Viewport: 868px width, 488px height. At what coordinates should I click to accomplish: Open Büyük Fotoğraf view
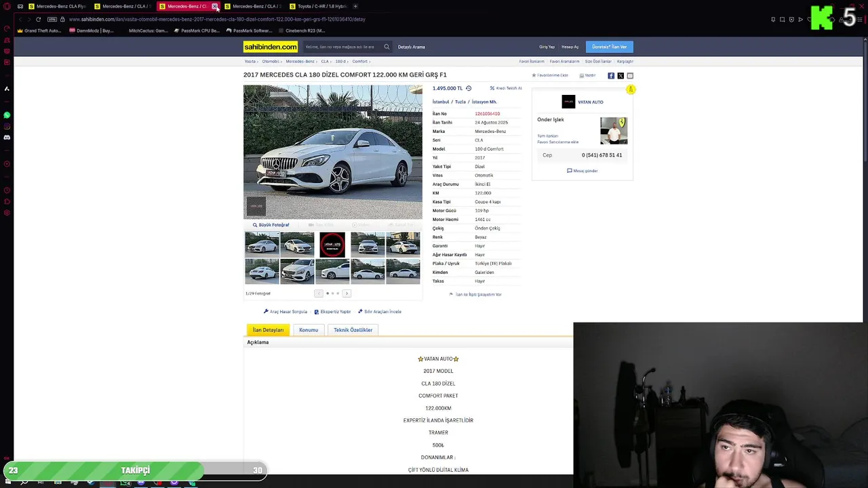[x=271, y=225]
